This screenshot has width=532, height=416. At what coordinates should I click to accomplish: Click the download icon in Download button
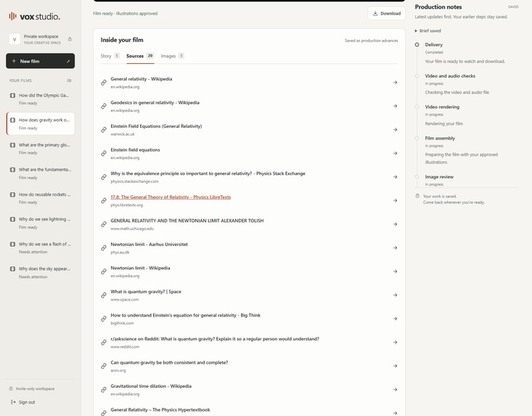375,14
